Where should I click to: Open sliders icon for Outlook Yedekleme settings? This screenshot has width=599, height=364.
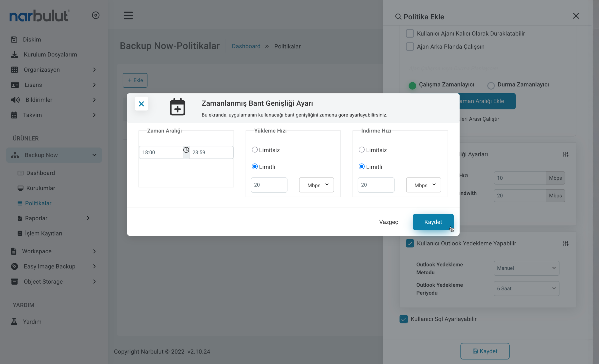click(x=566, y=243)
